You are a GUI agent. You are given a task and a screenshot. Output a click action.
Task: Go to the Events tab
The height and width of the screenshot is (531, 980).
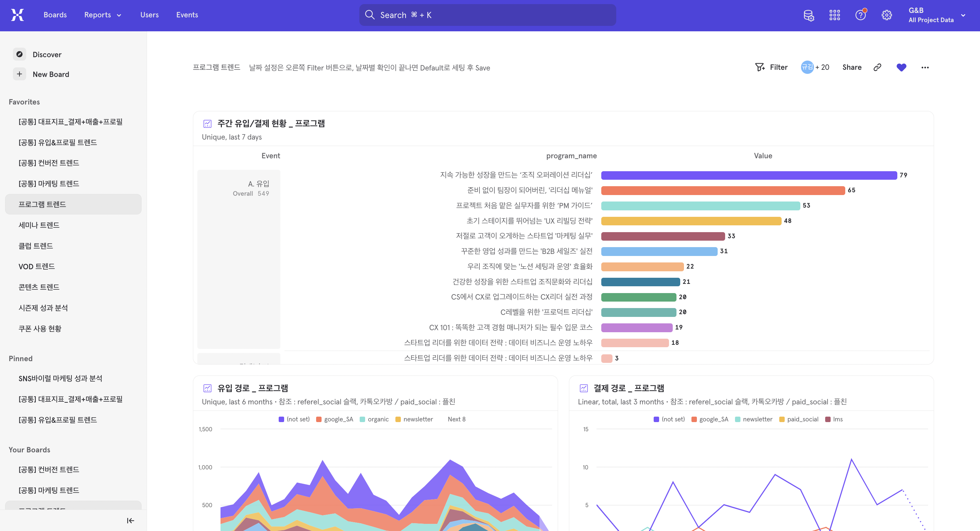point(187,15)
